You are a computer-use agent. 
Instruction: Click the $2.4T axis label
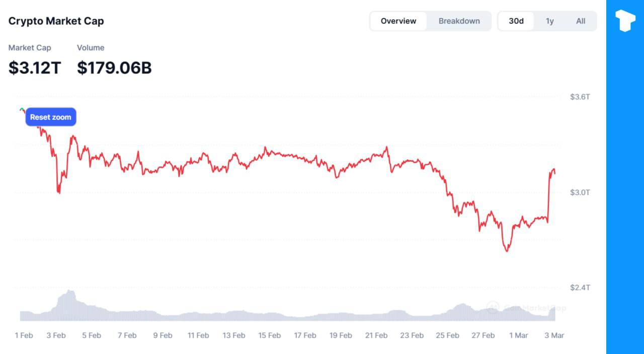[580, 288]
